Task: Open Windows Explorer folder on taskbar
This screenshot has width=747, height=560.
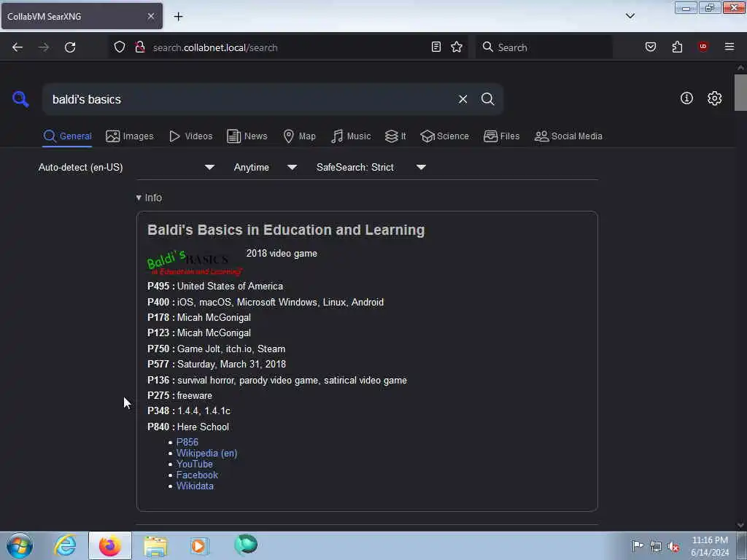Action: pyautogui.click(x=155, y=546)
